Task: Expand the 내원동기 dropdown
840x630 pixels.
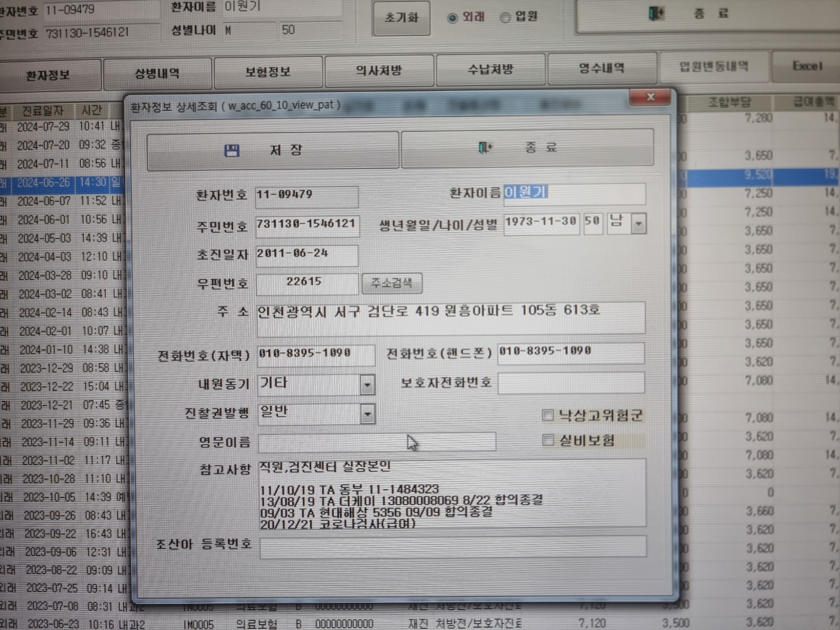Action: coord(368,385)
